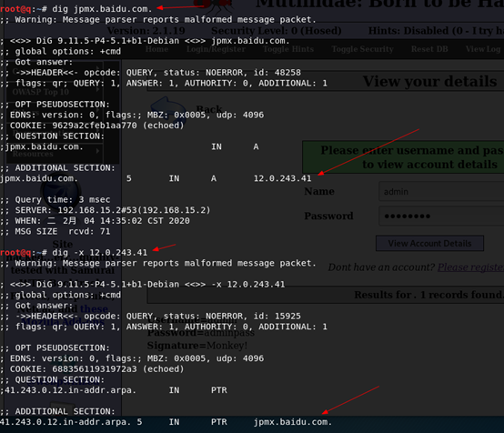Click the 'Please enter username and password' green notice
Viewport: 504px width, 433px height.
403,157
